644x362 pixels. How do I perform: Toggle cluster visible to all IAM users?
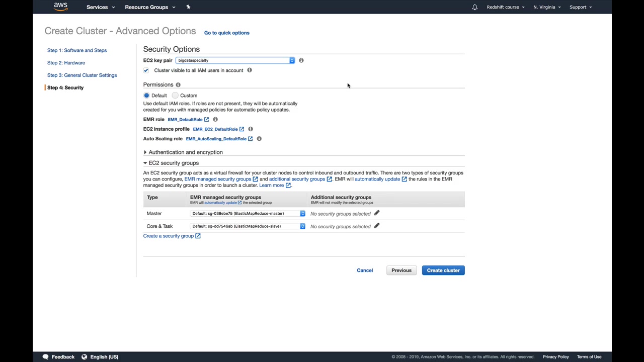tap(146, 70)
